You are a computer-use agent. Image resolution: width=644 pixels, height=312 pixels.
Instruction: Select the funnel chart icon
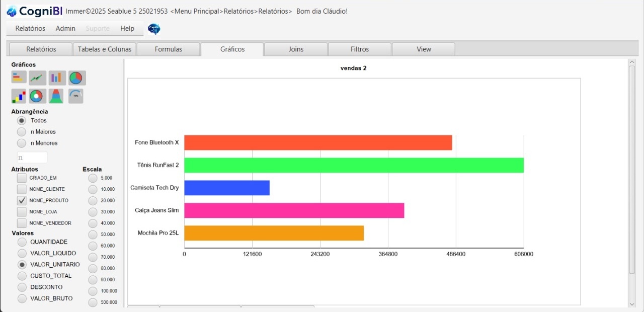coord(56,96)
